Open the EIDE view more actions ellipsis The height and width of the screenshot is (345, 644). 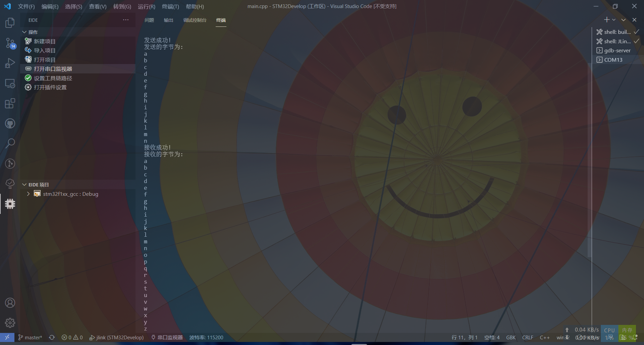click(126, 20)
